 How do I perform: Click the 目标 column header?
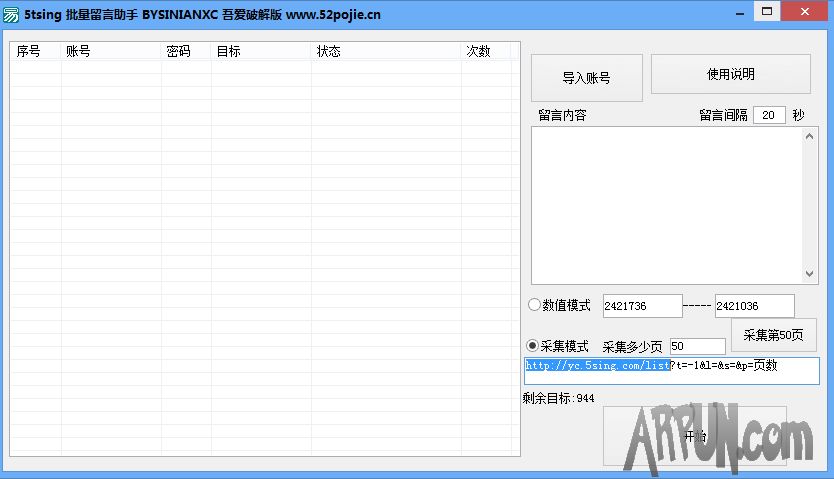point(261,51)
